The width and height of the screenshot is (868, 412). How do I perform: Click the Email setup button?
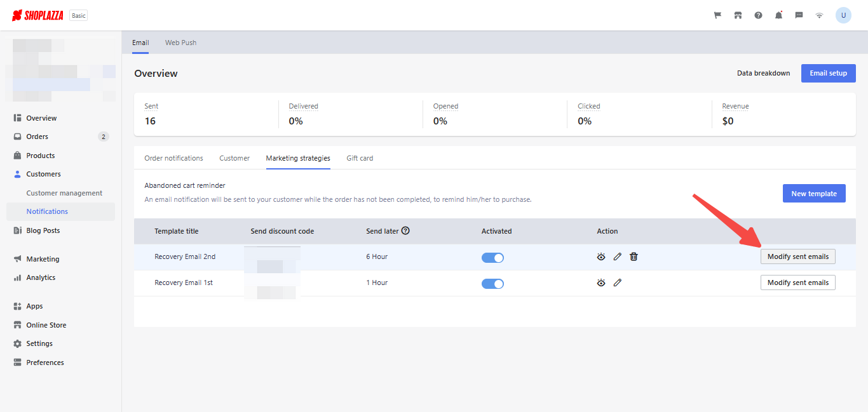pyautogui.click(x=828, y=73)
